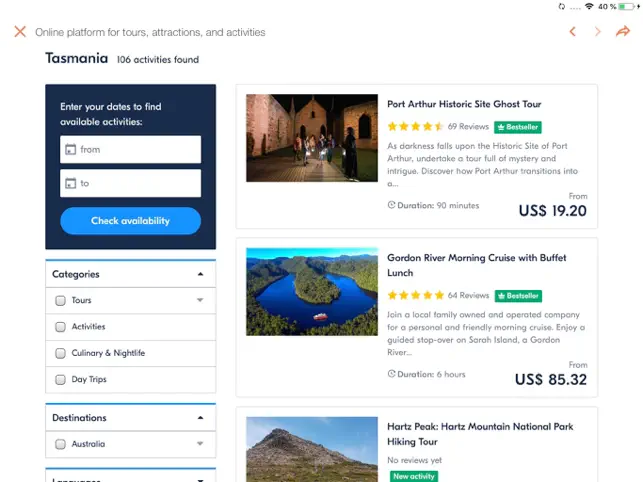The width and height of the screenshot is (643, 482).
Task: Click the calendar icon in the to field
Action: click(71, 183)
